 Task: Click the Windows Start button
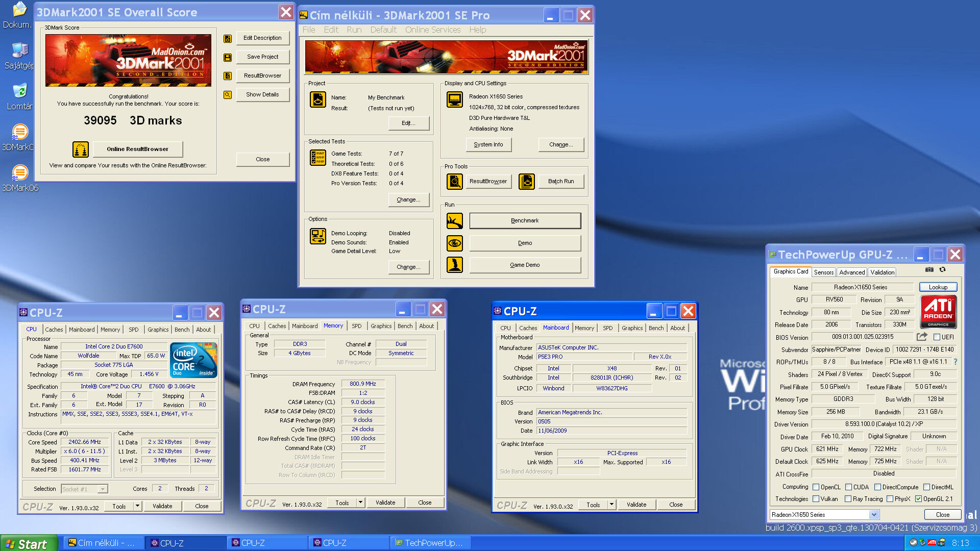pyautogui.click(x=29, y=544)
